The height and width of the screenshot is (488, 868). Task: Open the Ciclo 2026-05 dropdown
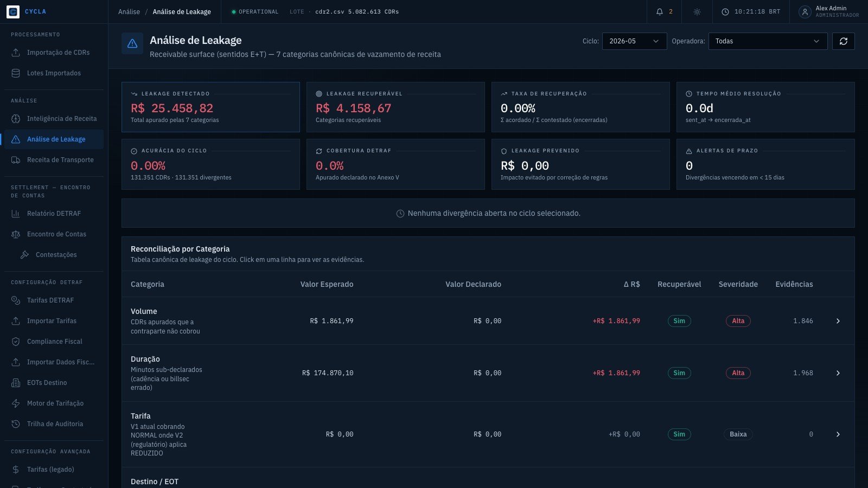tap(634, 41)
